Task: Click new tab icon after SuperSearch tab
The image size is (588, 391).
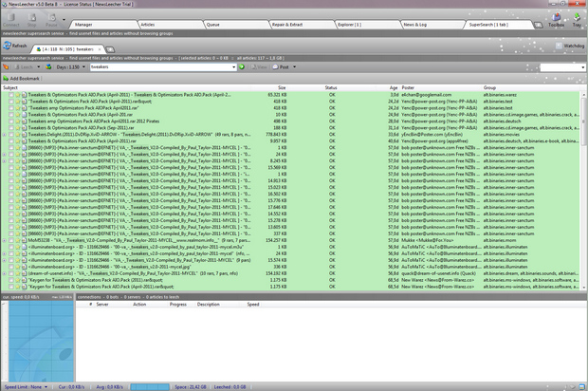Action: [538, 25]
